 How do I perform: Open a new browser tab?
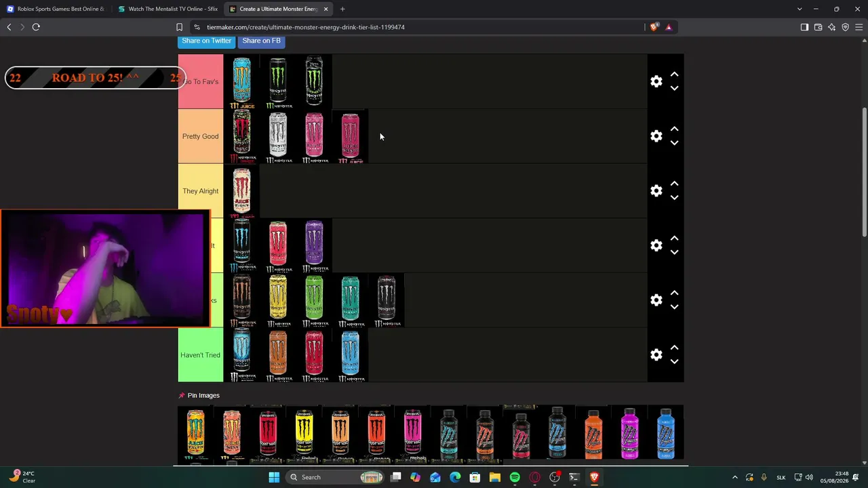pyautogui.click(x=342, y=9)
